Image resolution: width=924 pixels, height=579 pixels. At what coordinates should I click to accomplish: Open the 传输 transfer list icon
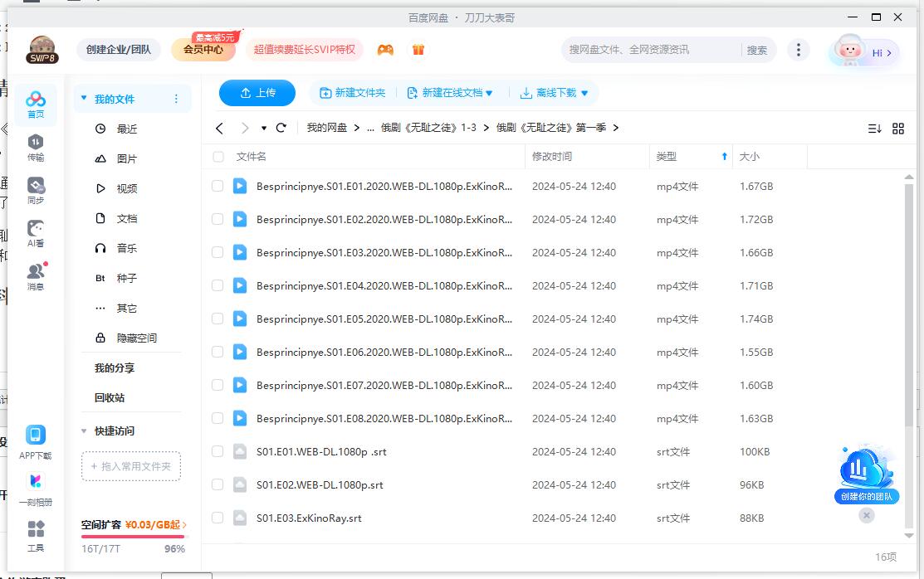click(x=35, y=145)
